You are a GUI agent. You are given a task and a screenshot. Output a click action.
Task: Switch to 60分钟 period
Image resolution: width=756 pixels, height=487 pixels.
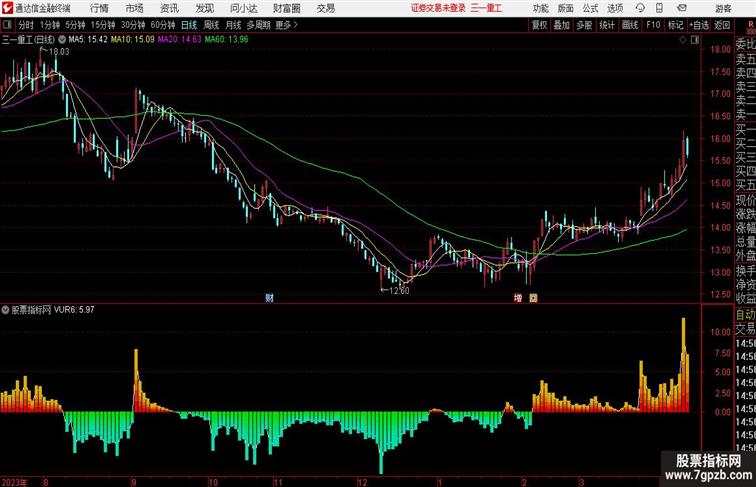163,25
